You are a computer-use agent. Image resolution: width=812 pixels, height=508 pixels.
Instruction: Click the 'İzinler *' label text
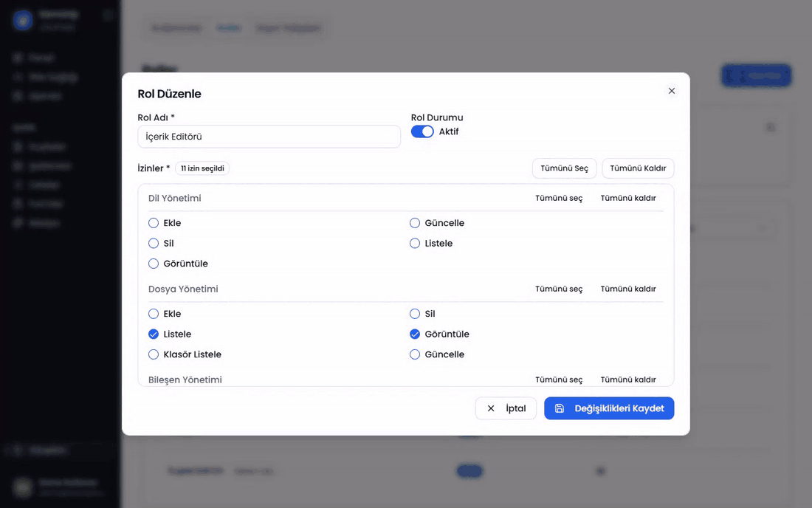(x=154, y=168)
